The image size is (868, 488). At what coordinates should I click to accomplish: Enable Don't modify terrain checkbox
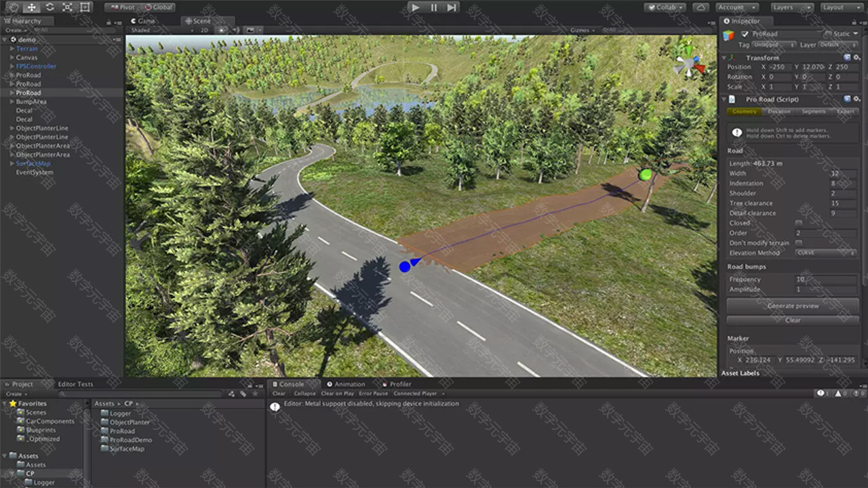pos(798,243)
